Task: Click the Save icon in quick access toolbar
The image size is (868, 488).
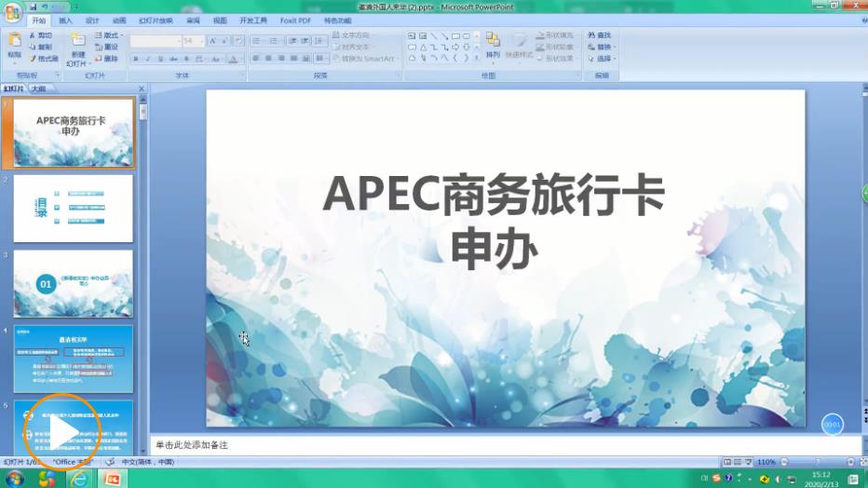Action: point(33,7)
